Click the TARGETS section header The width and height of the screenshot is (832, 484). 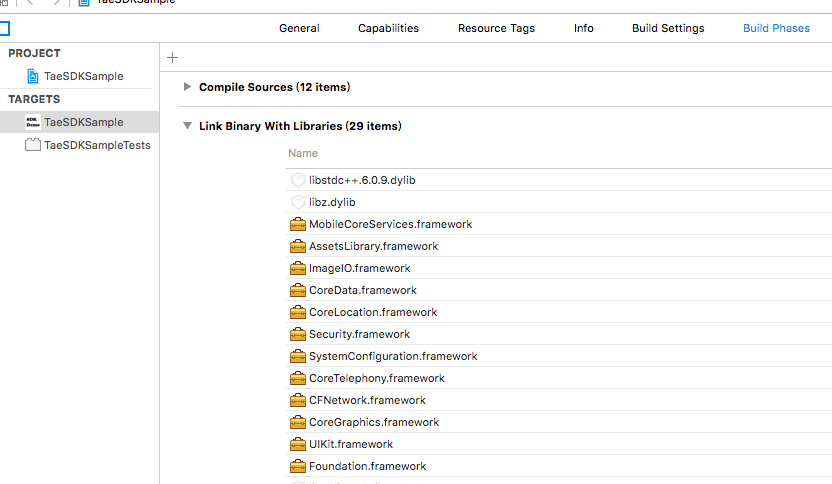click(34, 99)
